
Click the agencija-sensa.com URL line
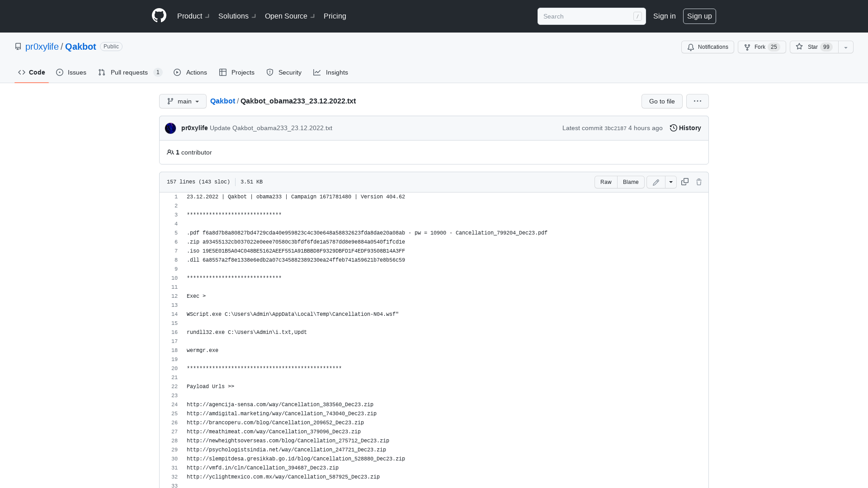tap(280, 405)
